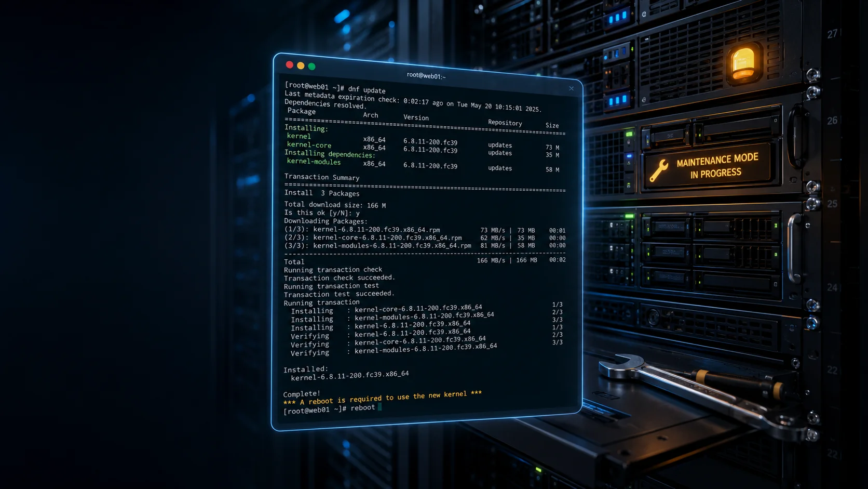
Task: Click rack unit number '26' on the right rail
Action: pos(832,121)
